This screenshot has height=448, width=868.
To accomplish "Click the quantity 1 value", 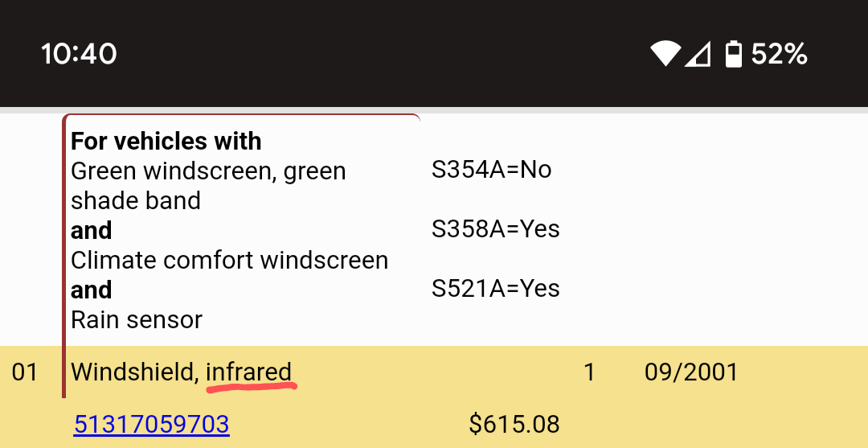I will point(590,372).
